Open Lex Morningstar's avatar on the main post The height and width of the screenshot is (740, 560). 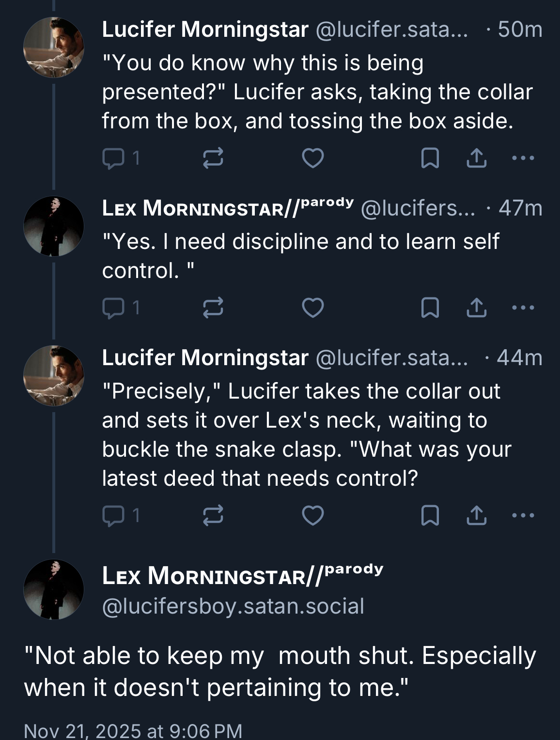pyautogui.click(x=53, y=589)
